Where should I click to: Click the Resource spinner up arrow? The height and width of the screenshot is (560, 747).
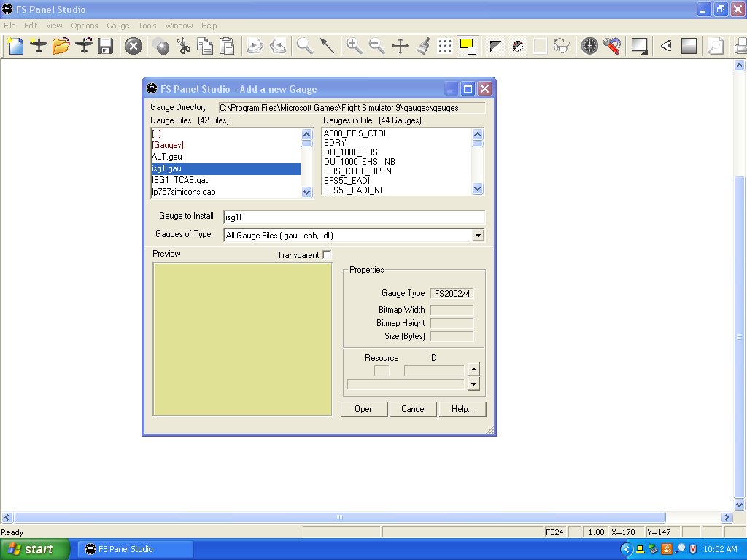pos(473,369)
